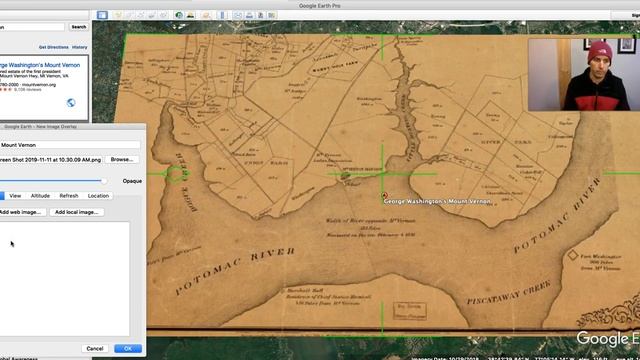
Task: Click the green rotation handle on overlay's left
Action: [x=176, y=174]
